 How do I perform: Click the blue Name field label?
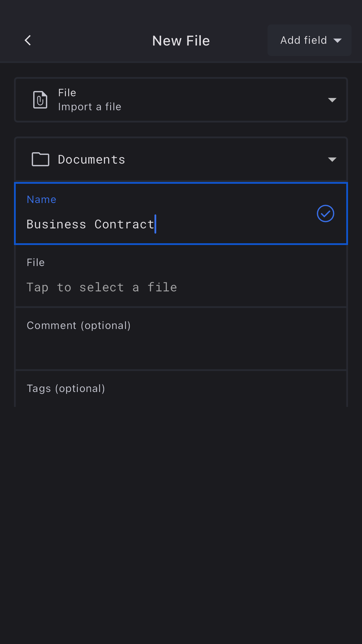pyautogui.click(x=41, y=199)
